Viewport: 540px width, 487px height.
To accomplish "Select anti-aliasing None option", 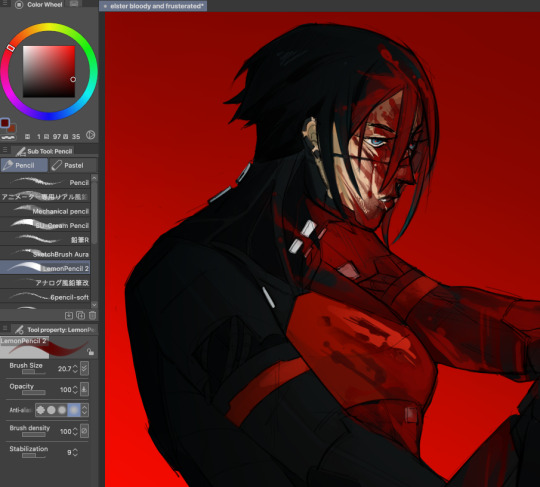I will coord(41,410).
